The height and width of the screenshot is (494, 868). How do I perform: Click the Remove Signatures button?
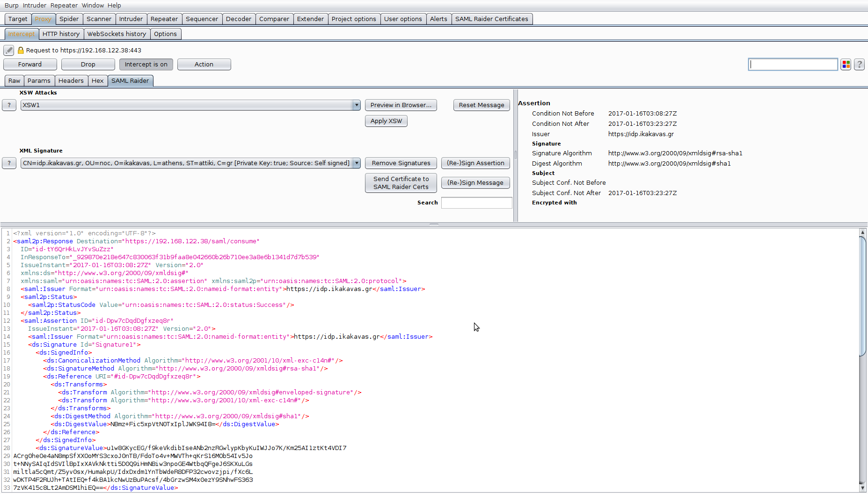[x=401, y=163]
